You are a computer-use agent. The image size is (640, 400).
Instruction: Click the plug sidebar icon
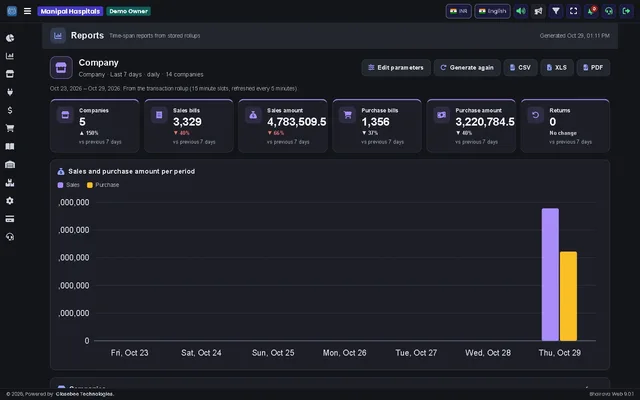pos(10,92)
